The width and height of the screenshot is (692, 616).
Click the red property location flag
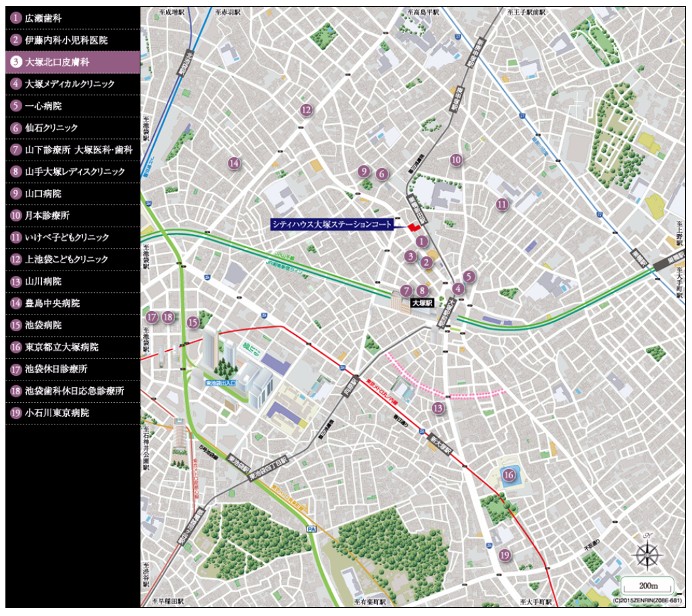click(x=413, y=227)
